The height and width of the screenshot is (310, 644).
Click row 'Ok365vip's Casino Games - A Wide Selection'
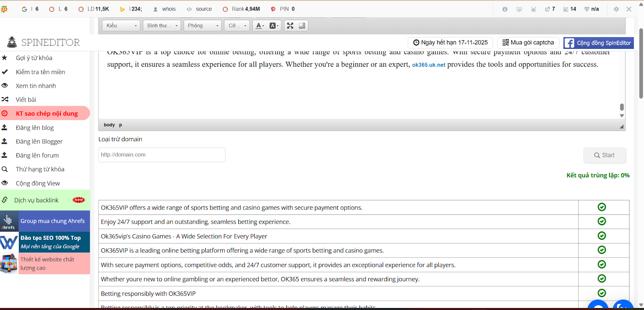pos(339,236)
